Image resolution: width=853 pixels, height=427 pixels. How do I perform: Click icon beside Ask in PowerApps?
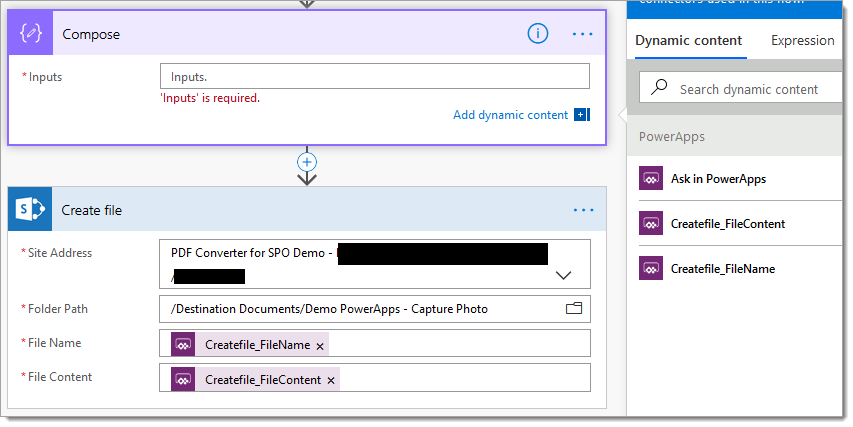pos(651,178)
